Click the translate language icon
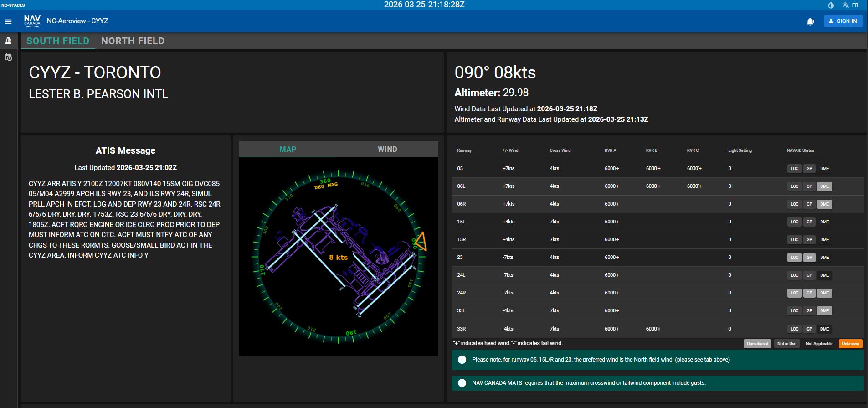This screenshot has height=408, width=868. click(x=846, y=5)
